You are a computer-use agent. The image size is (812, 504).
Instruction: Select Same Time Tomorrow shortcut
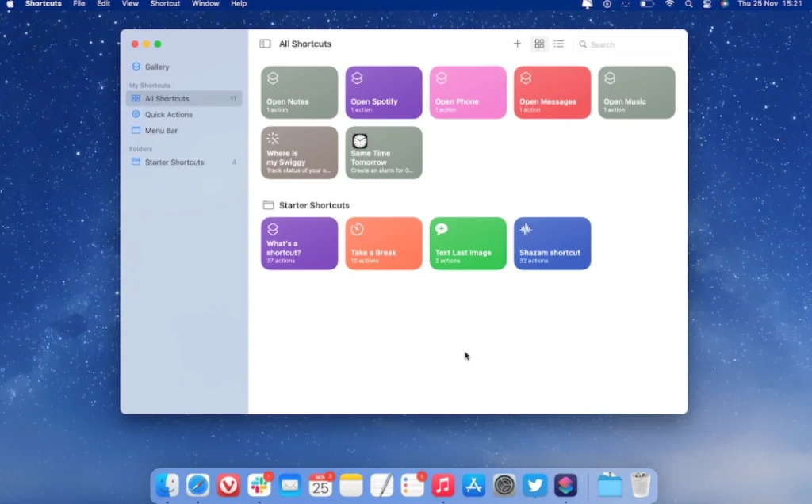384,153
